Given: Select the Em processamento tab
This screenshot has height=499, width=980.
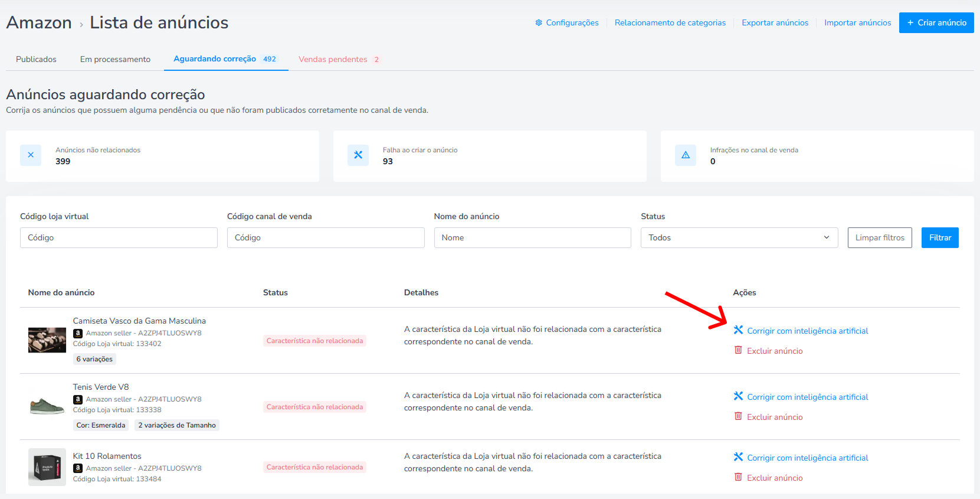Looking at the screenshot, I should coord(115,59).
